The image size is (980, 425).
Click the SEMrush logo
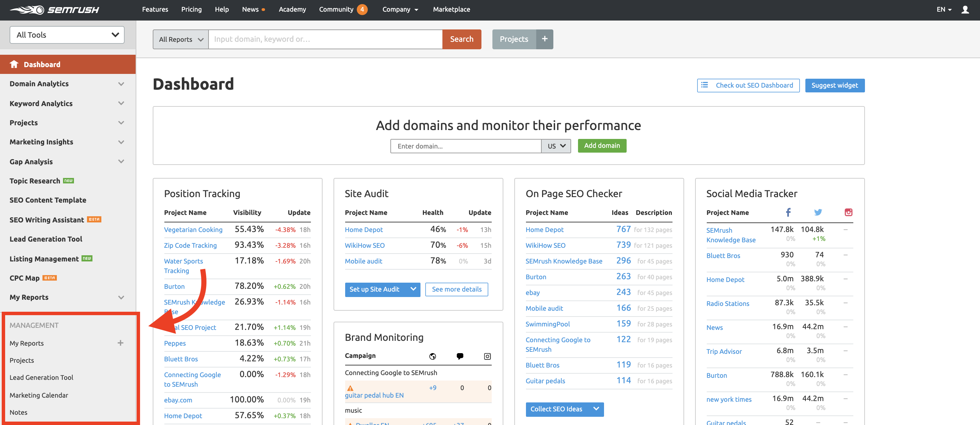tap(54, 10)
